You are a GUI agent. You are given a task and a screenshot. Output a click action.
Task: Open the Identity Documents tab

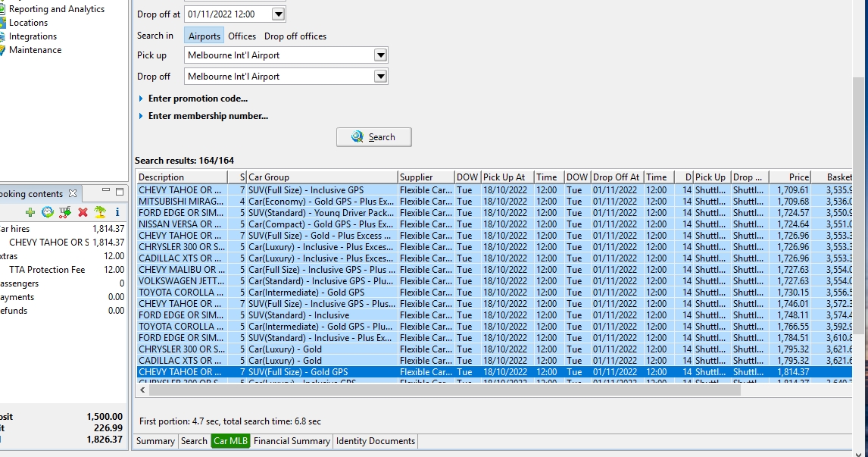(376, 441)
